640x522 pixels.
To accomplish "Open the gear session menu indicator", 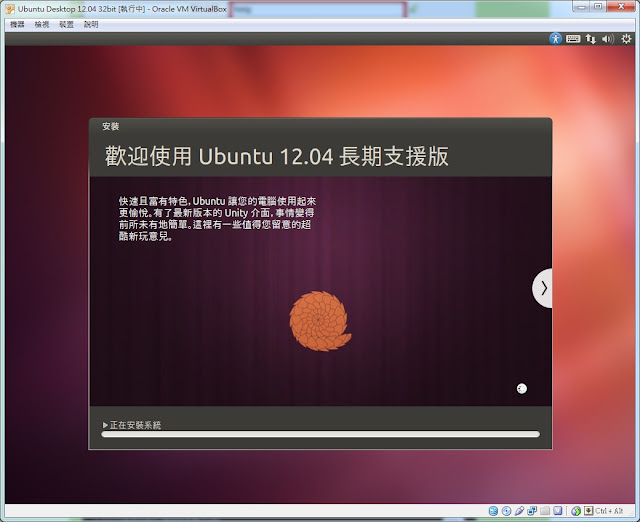I will click(626, 39).
